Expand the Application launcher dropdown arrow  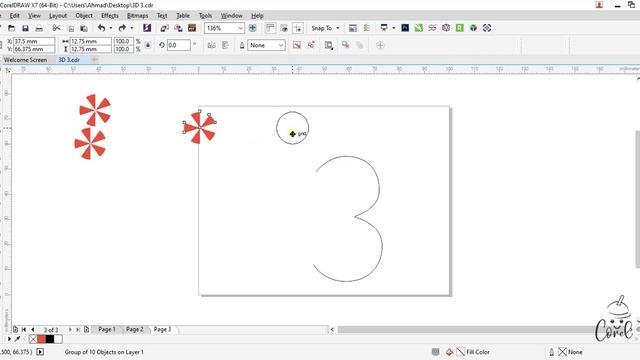(x=393, y=28)
